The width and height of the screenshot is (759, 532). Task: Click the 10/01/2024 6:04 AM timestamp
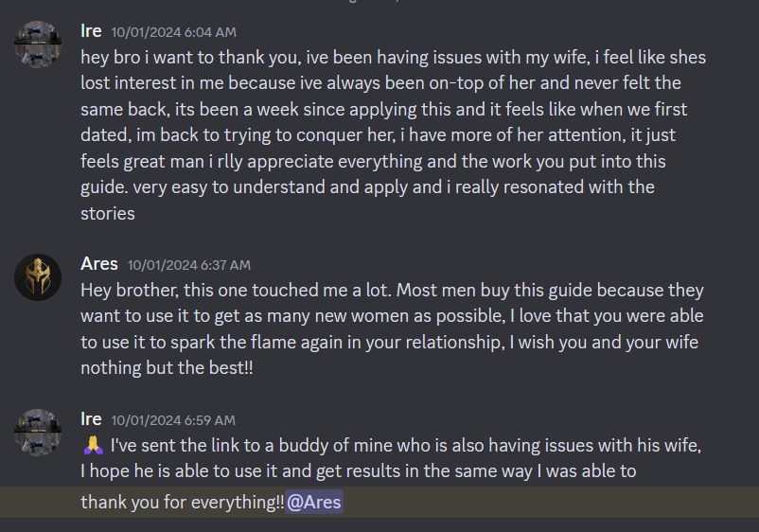pyautogui.click(x=174, y=32)
